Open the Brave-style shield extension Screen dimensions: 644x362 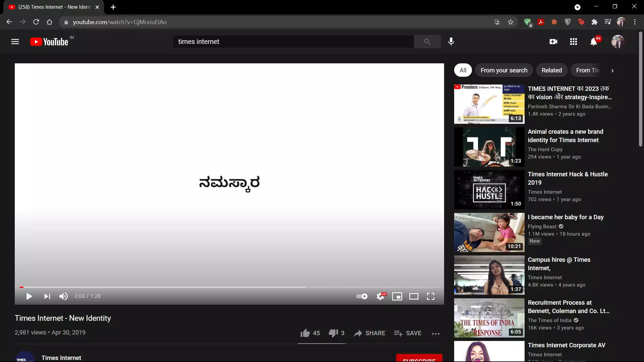point(568,22)
